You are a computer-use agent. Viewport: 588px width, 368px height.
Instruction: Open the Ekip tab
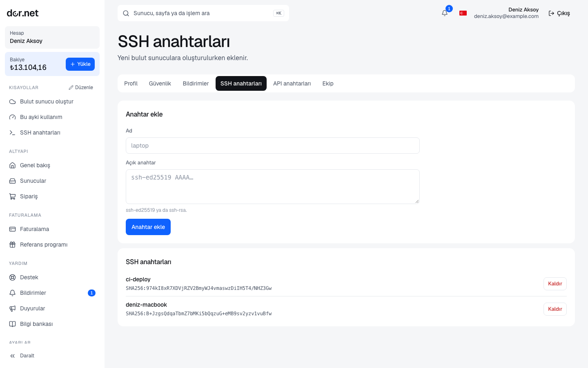tap(328, 83)
